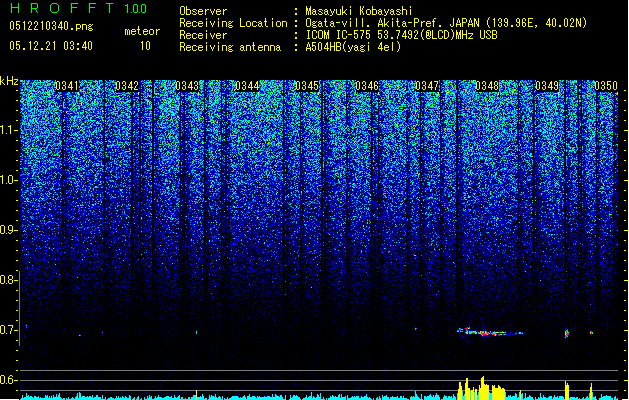Click the long meteor echo trace near 0348
This screenshot has width=629, height=400.
click(490, 332)
